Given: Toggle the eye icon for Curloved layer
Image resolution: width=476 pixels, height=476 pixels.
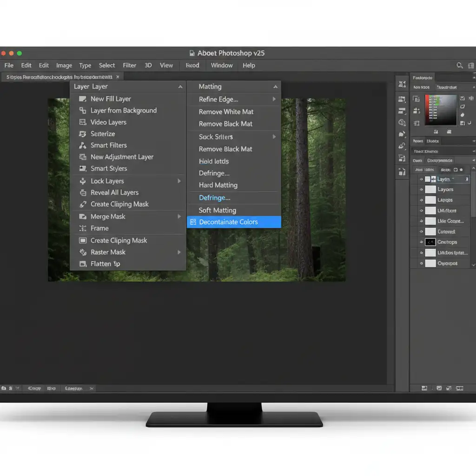Looking at the screenshot, I should tap(421, 231).
